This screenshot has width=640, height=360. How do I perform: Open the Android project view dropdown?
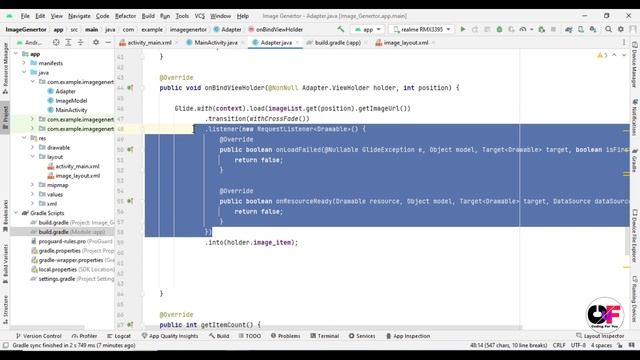click(29, 42)
